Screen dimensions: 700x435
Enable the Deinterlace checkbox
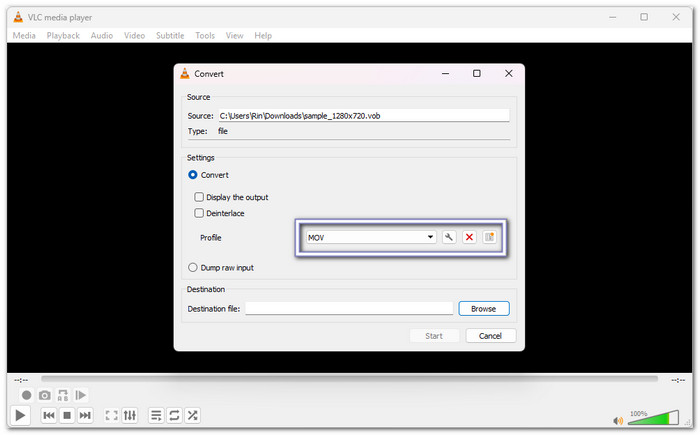click(199, 213)
